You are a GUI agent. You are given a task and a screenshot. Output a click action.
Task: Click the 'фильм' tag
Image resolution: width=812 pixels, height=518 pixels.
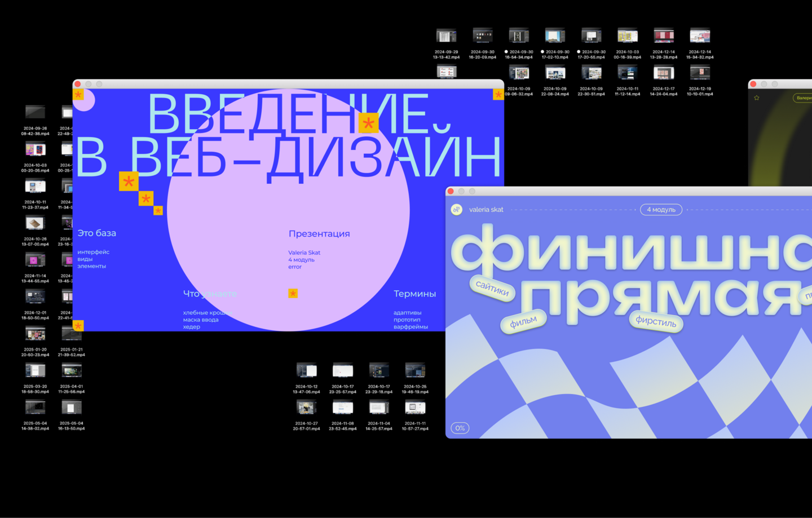point(523,321)
